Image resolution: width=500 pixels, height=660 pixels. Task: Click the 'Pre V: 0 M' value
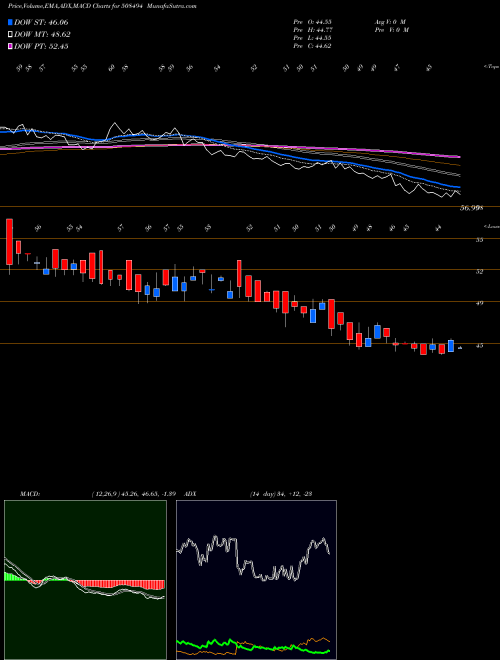391,30
